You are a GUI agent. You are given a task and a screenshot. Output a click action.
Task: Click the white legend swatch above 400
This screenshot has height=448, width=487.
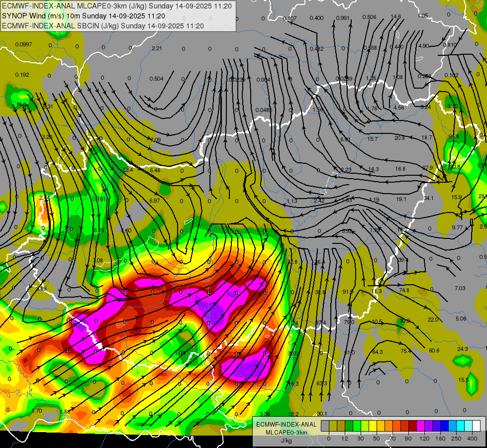pos(477,426)
